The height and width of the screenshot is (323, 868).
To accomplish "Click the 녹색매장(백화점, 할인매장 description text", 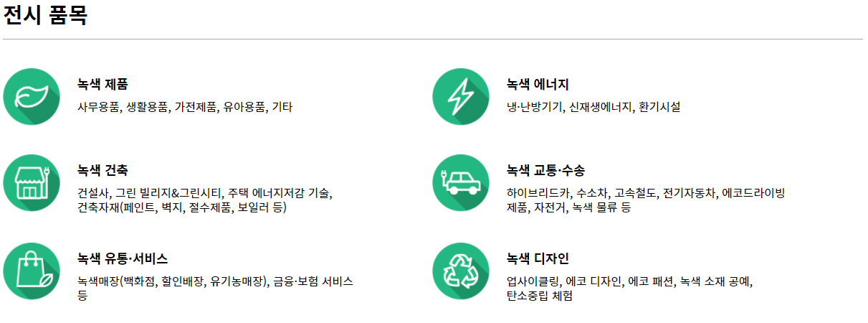I will 215,281.
